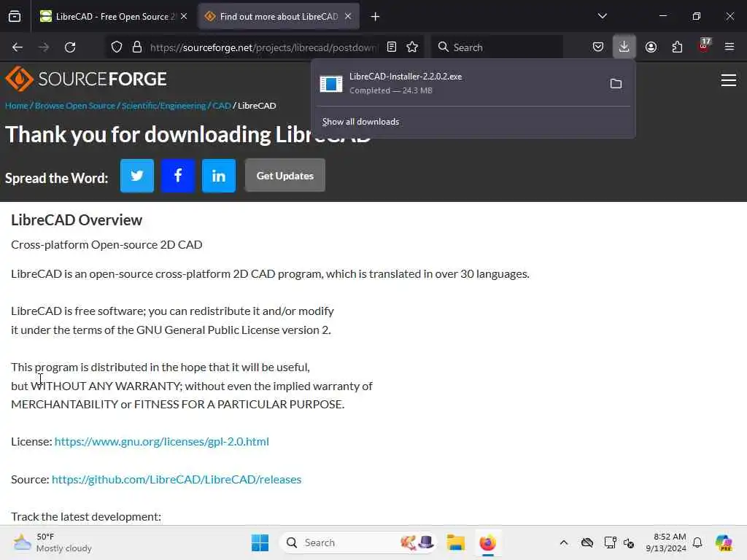Click the Get Updates button
The width and height of the screenshot is (747, 560).
tap(285, 176)
